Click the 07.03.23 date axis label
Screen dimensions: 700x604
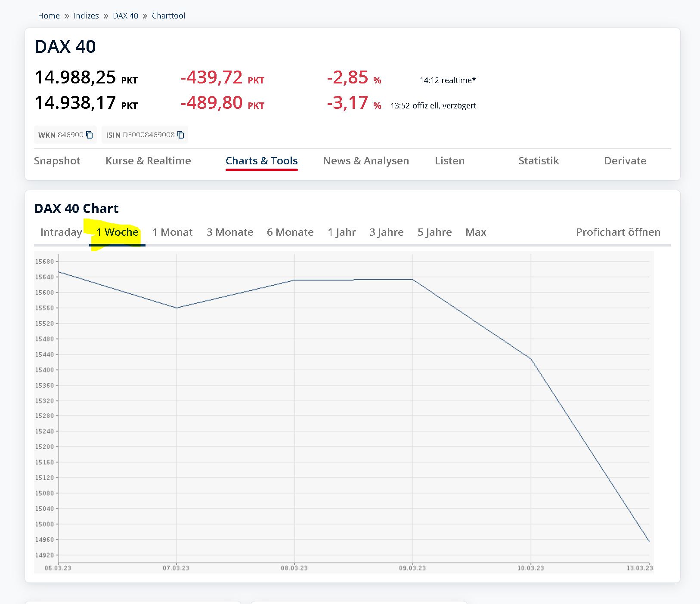[x=176, y=568]
